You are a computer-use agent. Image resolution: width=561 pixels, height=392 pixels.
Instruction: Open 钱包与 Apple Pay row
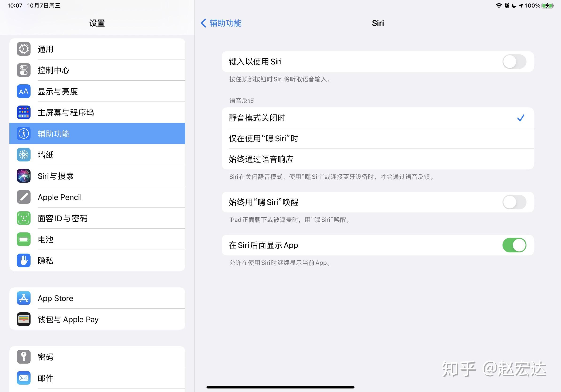coord(97,319)
